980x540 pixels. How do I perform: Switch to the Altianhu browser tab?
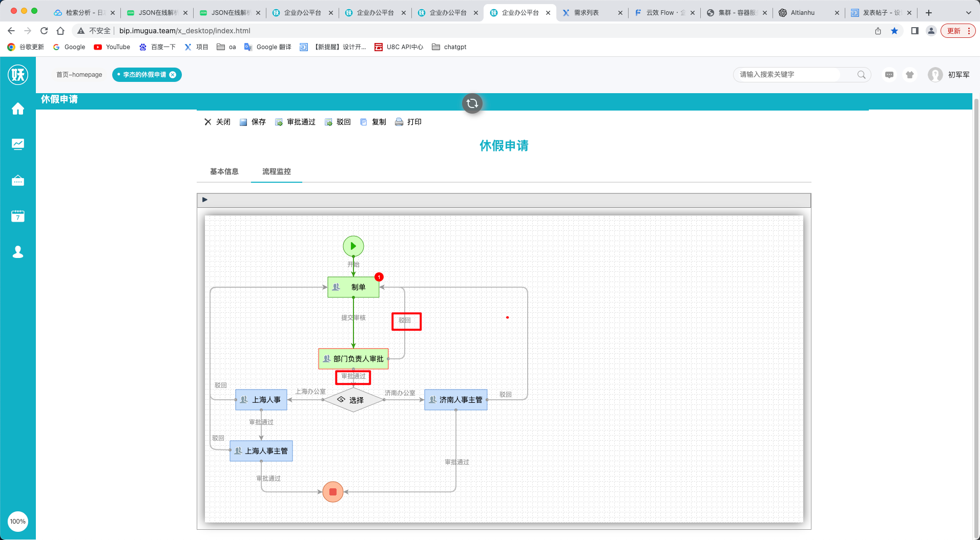(809, 13)
